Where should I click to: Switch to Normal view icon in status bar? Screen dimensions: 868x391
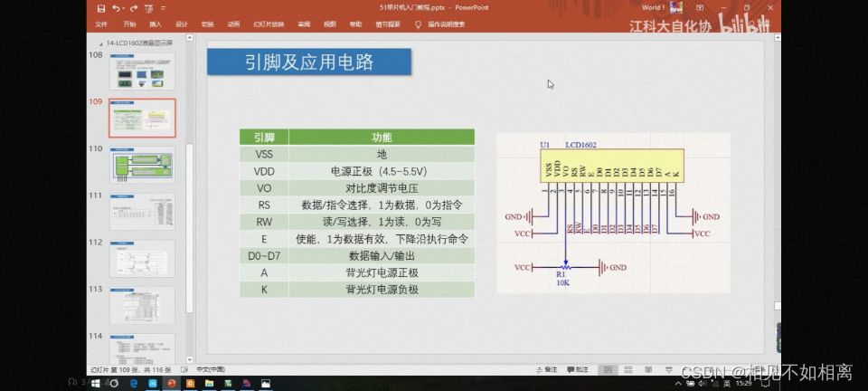(x=608, y=369)
